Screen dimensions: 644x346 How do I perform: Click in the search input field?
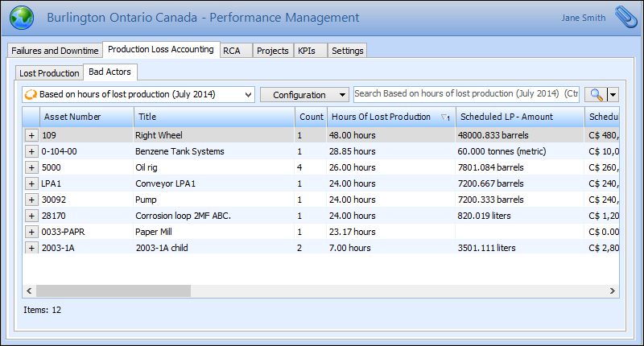pos(467,95)
